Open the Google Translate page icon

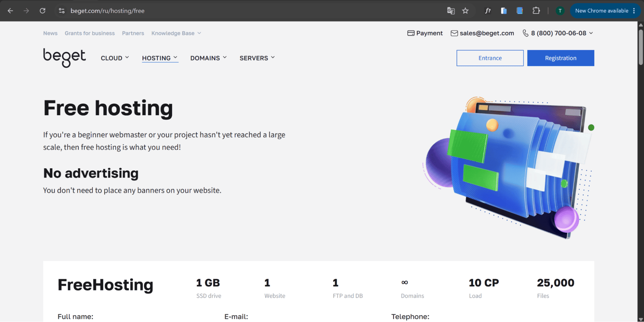pos(451,11)
